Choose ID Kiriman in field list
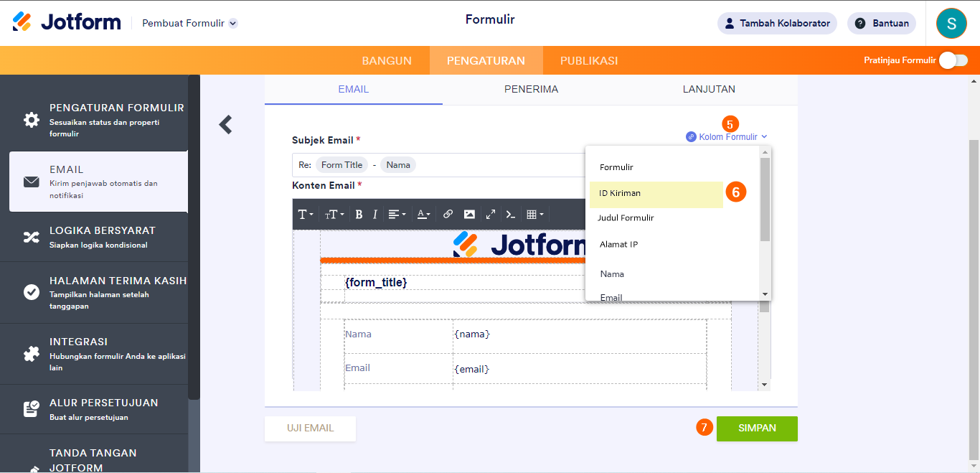Viewport: 980px width, 473px height. [656, 193]
